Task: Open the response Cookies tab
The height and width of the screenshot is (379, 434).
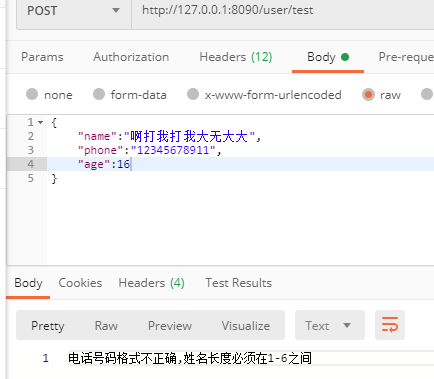Action: pos(80,283)
